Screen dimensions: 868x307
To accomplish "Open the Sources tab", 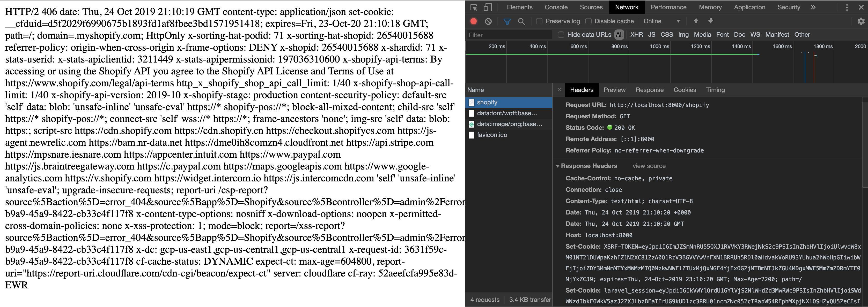I will pos(591,7).
